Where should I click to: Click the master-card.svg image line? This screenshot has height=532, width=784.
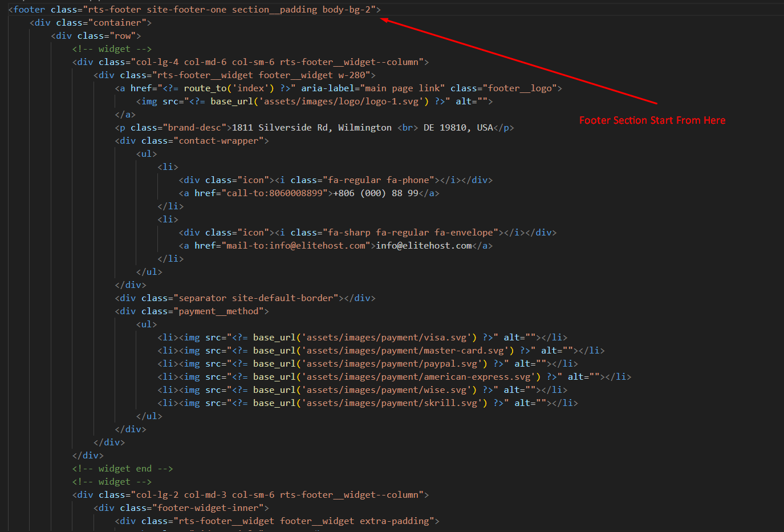pos(381,351)
